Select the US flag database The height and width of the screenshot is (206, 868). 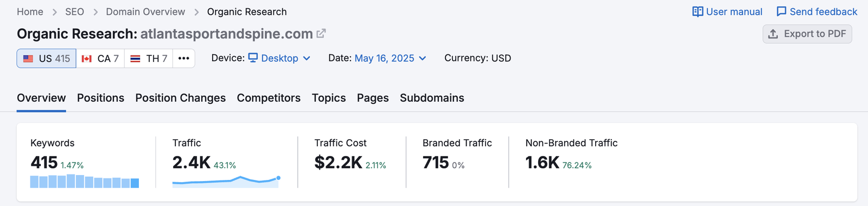(47, 58)
